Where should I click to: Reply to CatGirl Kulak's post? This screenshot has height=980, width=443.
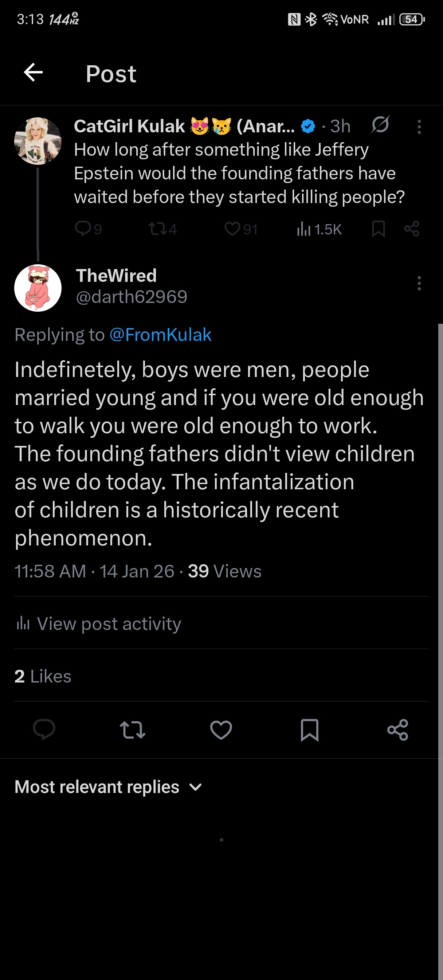point(83,229)
